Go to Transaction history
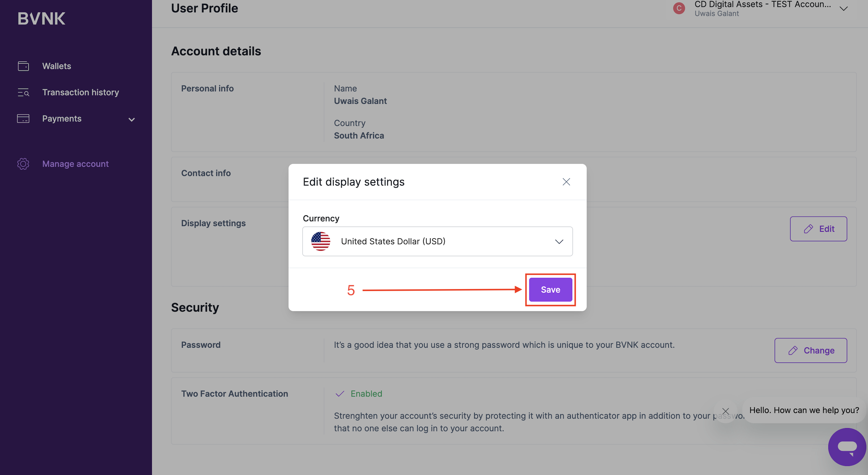 (x=81, y=92)
